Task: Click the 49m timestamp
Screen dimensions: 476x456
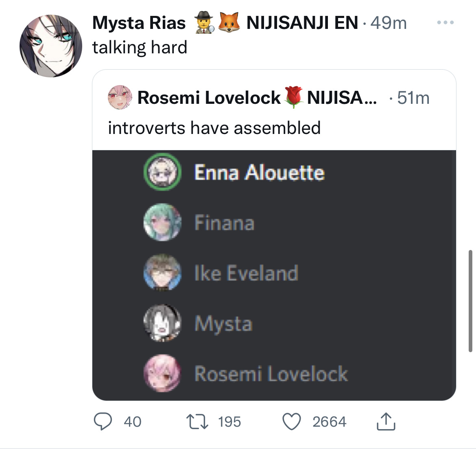Action: 388,23
